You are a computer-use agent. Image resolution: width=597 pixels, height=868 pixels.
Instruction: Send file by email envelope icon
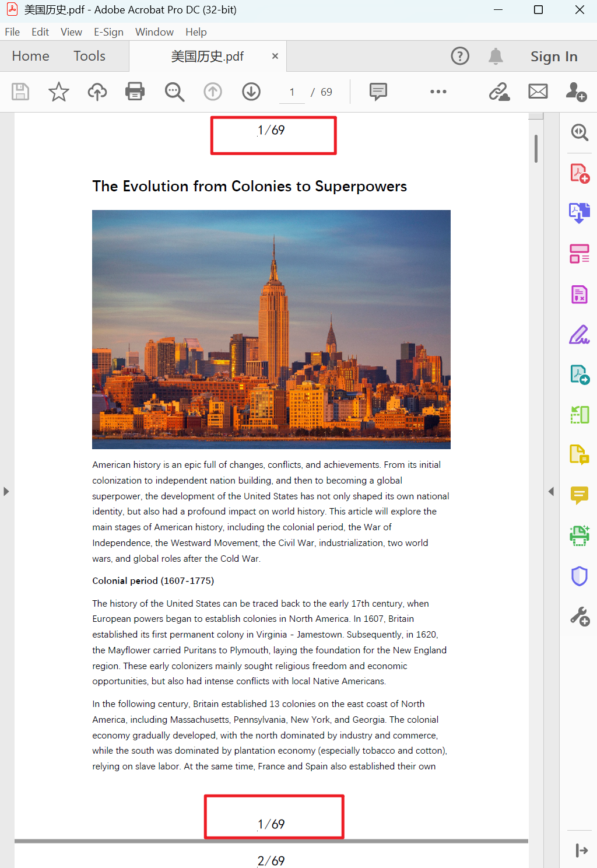[x=538, y=92]
